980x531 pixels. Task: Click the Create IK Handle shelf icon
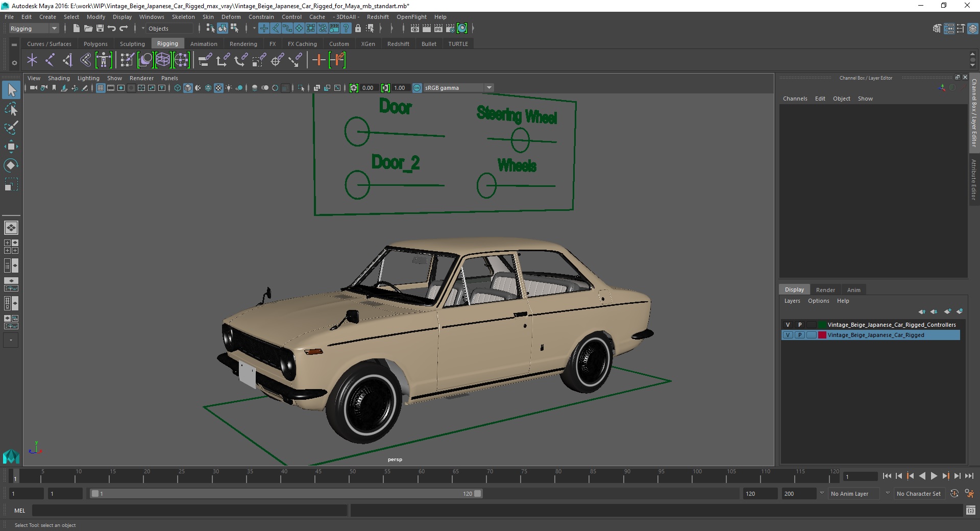[68, 60]
